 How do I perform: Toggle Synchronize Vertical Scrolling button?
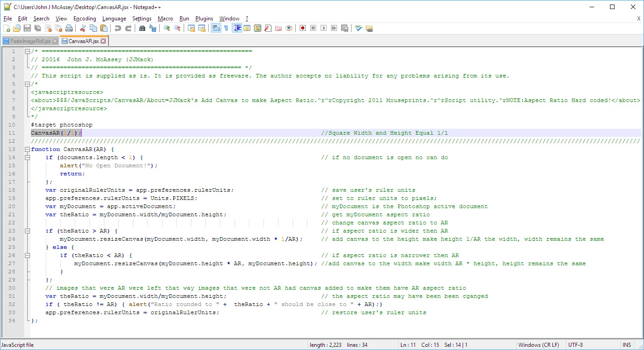191,28
